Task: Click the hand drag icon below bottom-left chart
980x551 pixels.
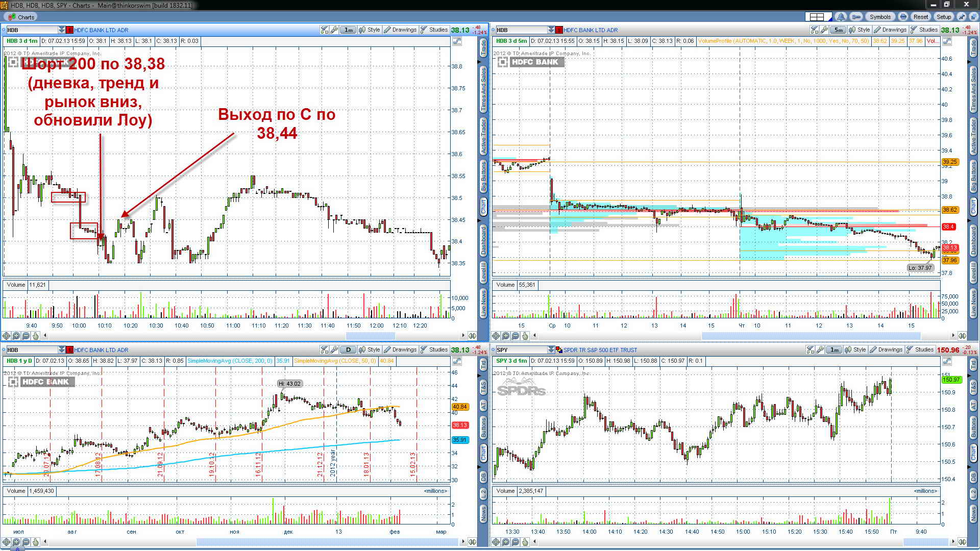Action: tap(35, 542)
